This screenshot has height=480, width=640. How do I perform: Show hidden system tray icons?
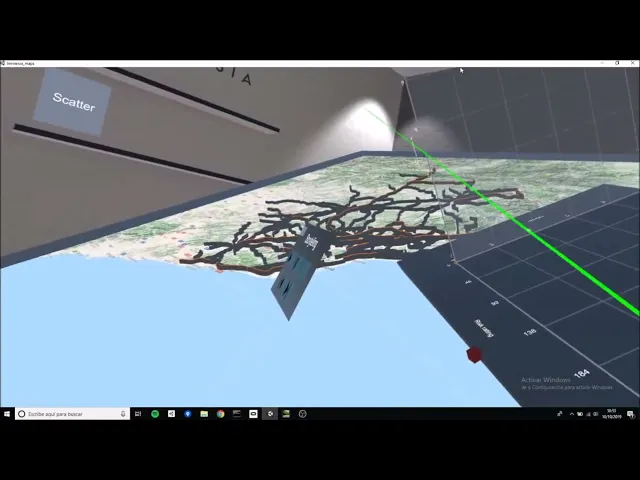pos(571,414)
